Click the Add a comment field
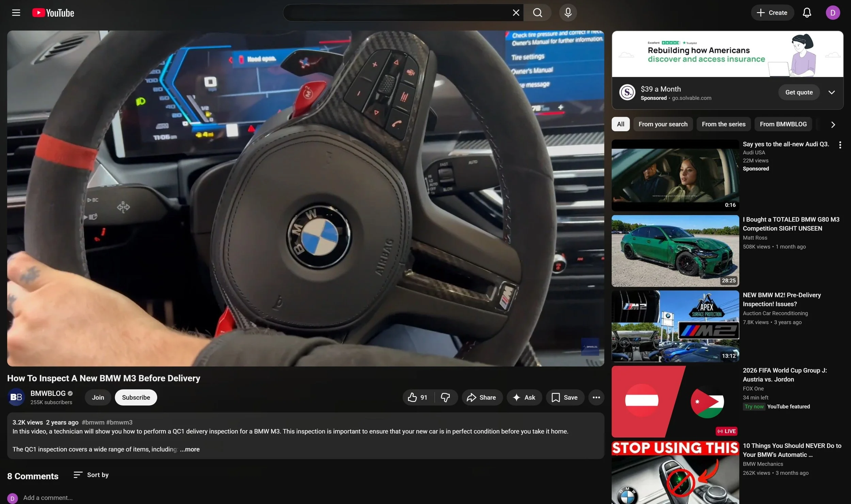 (48, 498)
